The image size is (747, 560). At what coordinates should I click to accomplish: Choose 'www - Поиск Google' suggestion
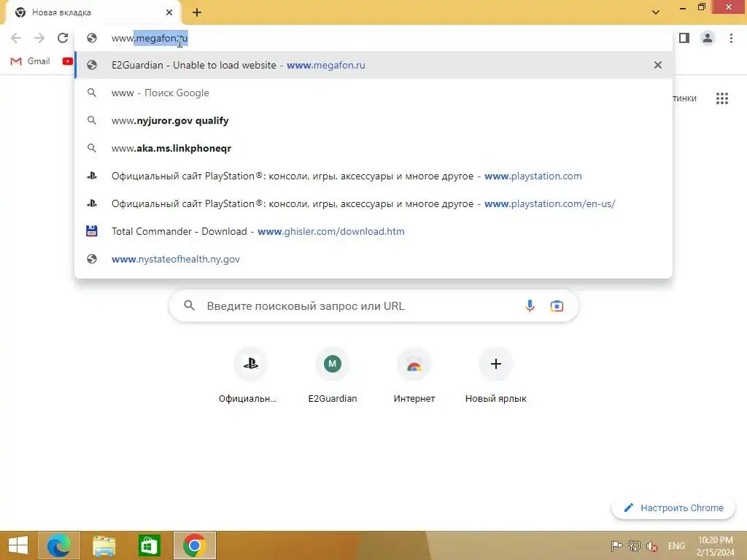(x=373, y=93)
